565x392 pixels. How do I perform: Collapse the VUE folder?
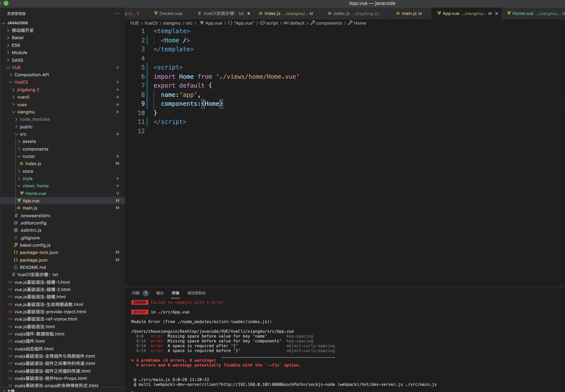8,67
